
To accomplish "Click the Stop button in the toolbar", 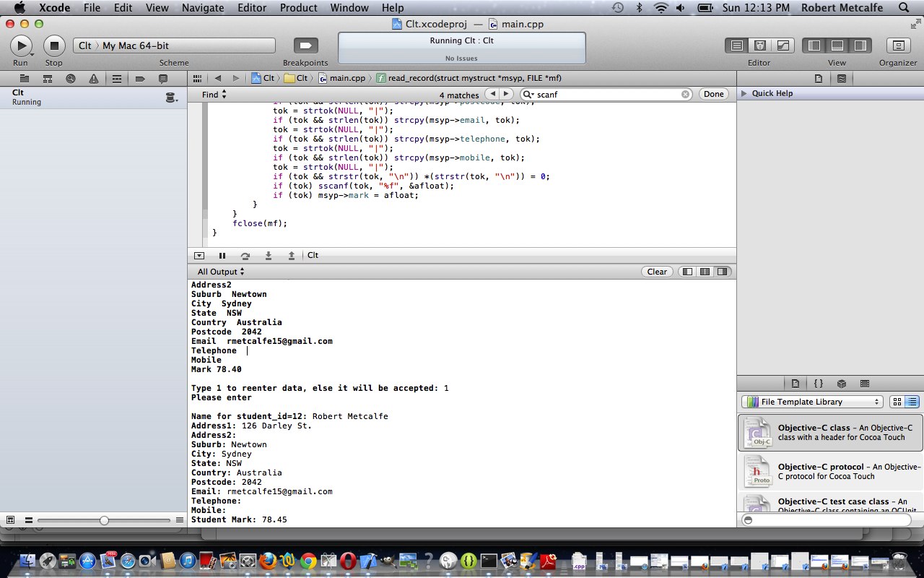I will click(54, 46).
